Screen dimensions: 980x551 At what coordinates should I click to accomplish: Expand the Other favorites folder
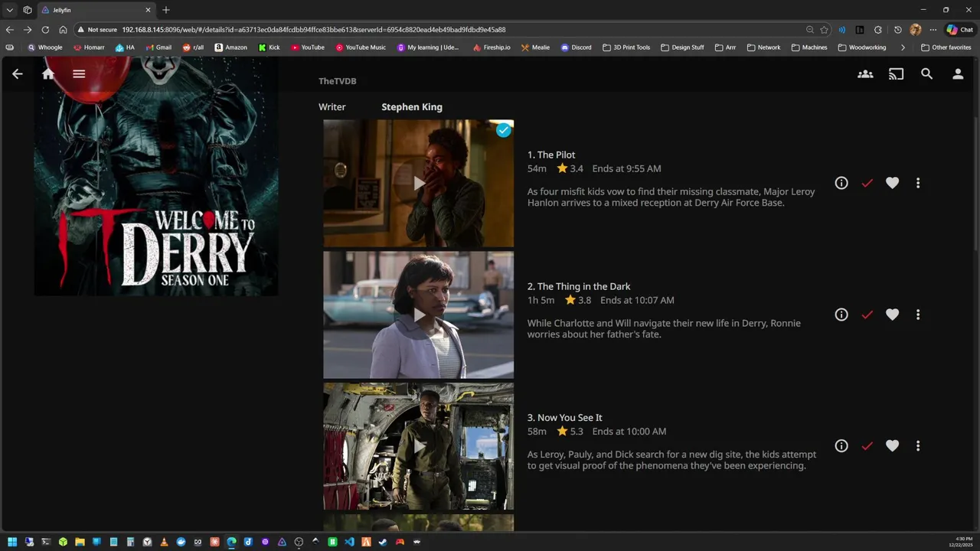946,47
